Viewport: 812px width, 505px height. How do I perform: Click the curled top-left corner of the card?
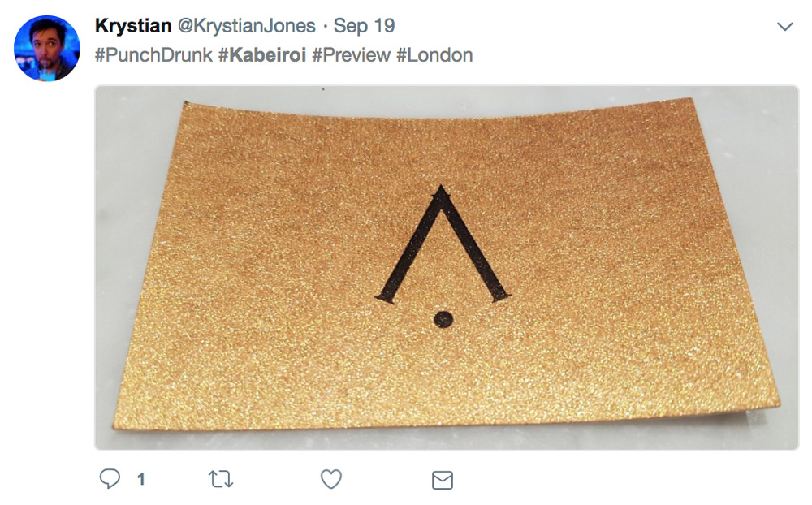[188, 106]
